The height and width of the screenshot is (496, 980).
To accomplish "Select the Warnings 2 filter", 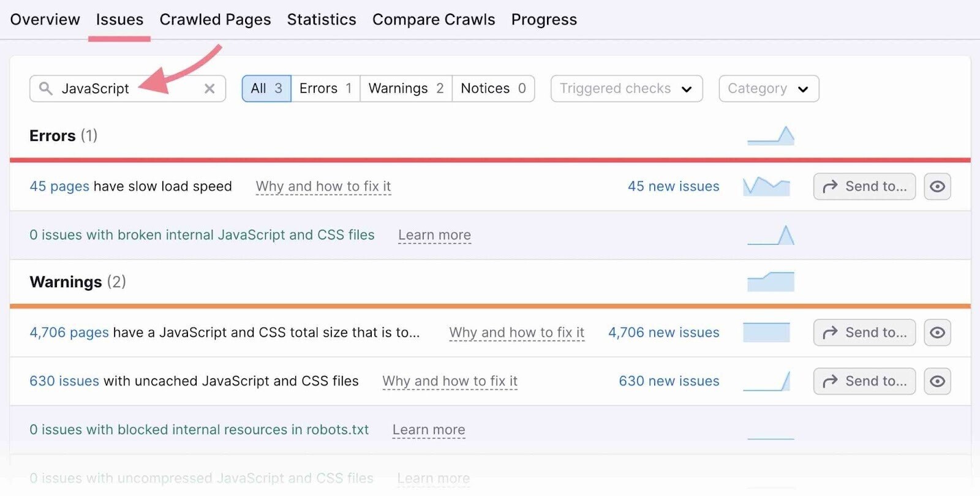I will click(405, 88).
